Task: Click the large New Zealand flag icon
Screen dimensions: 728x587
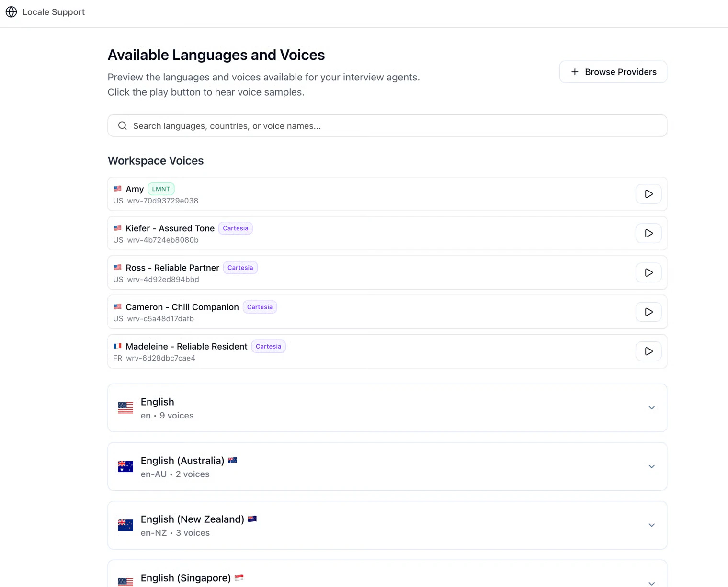Action: pos(125,525)
